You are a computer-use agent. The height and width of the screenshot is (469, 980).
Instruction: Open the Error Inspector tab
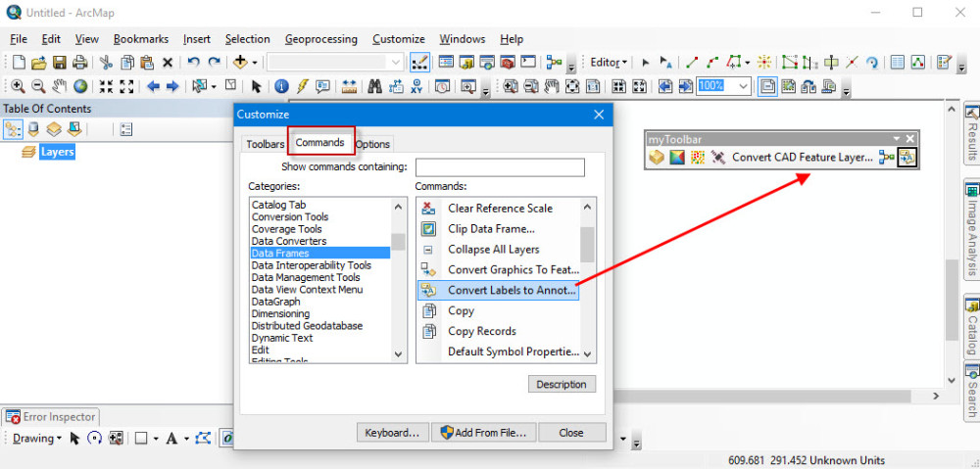click(x=51, y=416)
